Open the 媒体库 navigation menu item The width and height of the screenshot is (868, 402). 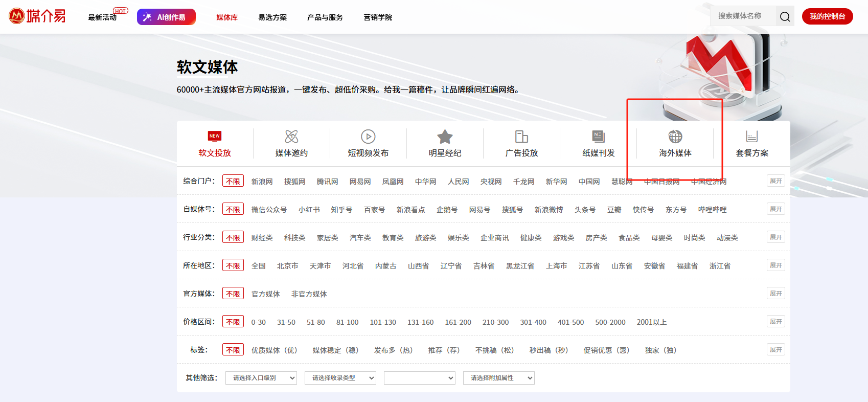pos(227,17)
